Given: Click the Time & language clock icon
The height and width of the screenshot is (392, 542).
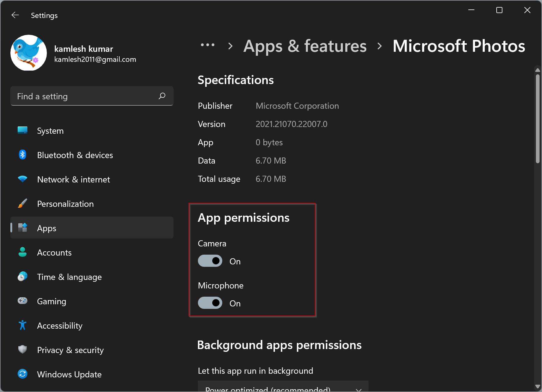Looking at the screenshot, I should [x=23, y=277].
